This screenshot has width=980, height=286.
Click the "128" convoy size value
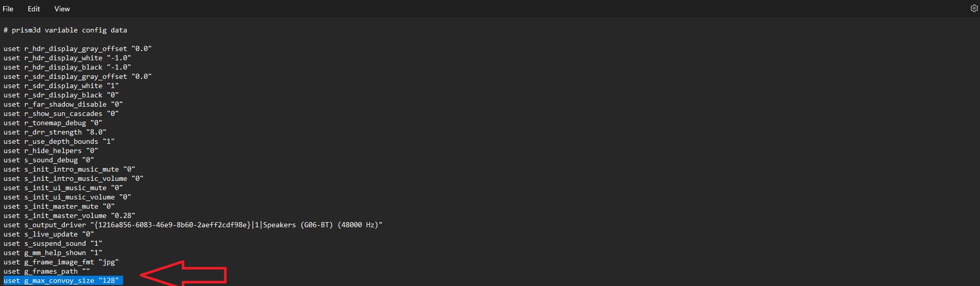(x=109, y=281)
